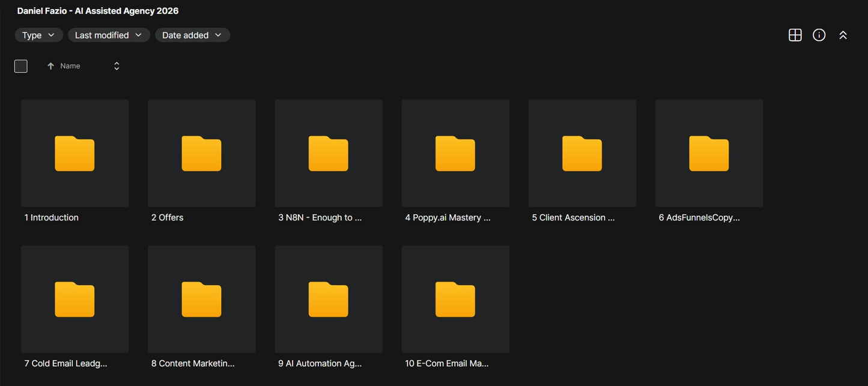Click the '1 Introduction' folder name
This screenshot has width=868, height=386.
click(x=51, y=218)
